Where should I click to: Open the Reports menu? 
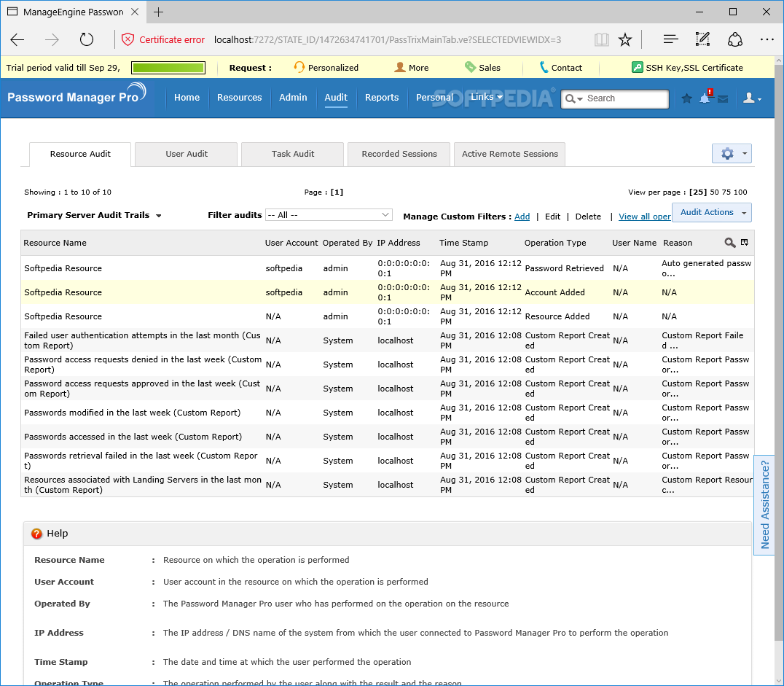click(382, 98)
